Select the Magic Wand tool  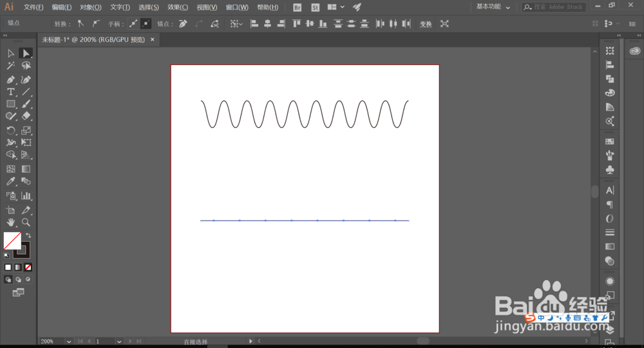pyautogui.click(x=11, y=66)
